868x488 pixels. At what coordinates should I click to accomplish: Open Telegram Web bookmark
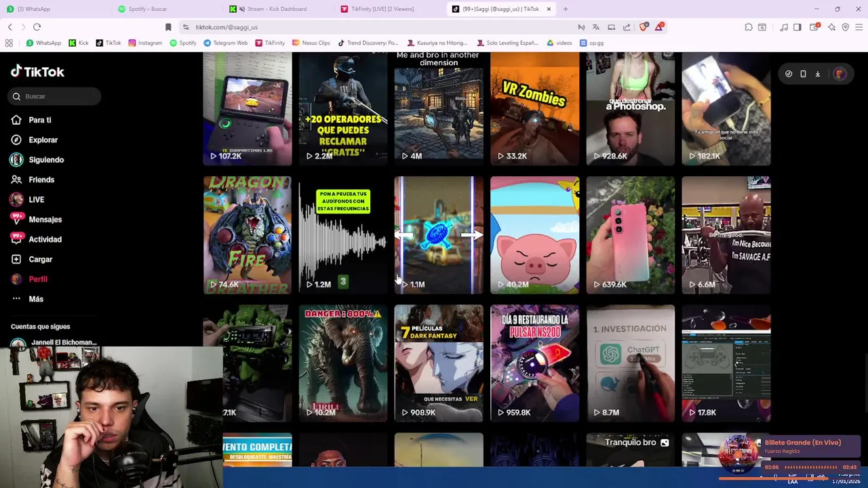(225, 43)
